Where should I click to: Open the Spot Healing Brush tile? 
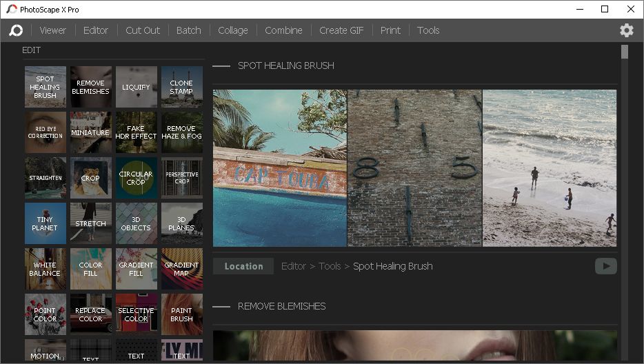(x=46, y=87)
